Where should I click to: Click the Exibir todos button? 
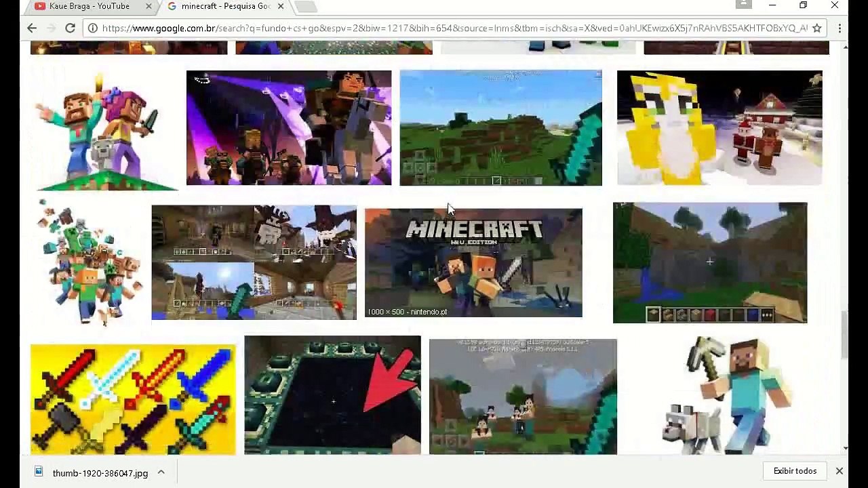(x=795, y=471)
